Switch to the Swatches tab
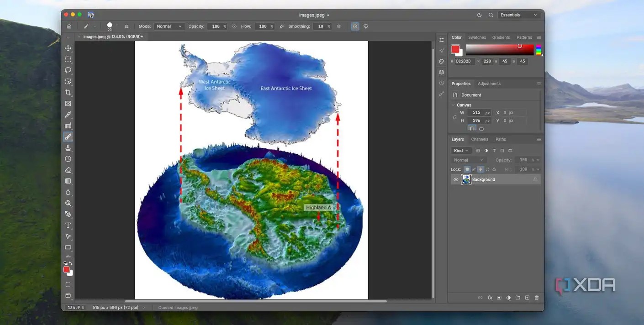The width and height of the screenshot is (644, 325). coord(477,37)
